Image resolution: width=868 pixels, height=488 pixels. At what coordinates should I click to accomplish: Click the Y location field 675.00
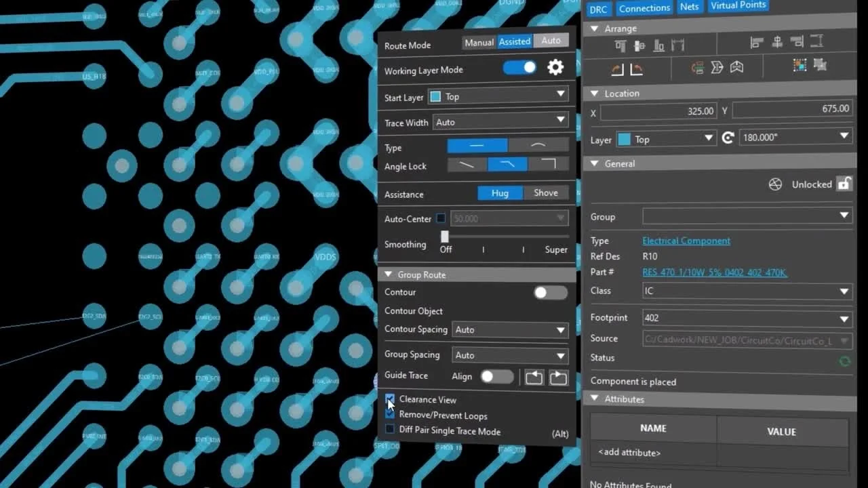pyautogui.click(x=791, y=108)
